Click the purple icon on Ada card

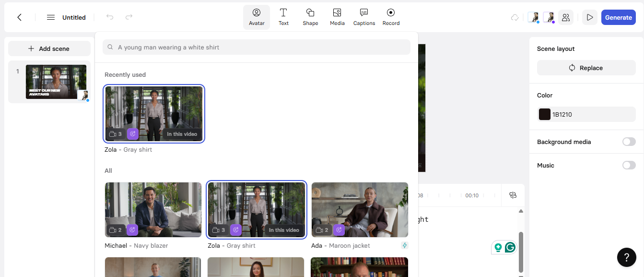339,230
